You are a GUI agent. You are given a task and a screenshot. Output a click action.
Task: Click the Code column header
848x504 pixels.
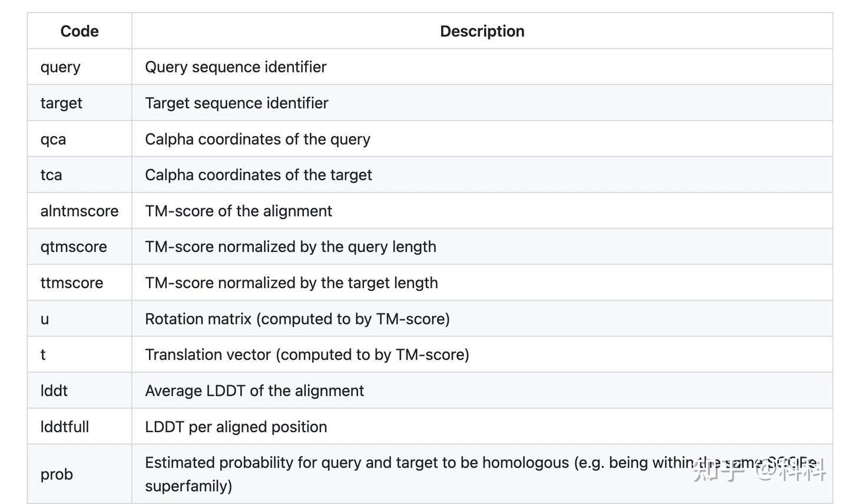tap(79, 31)
